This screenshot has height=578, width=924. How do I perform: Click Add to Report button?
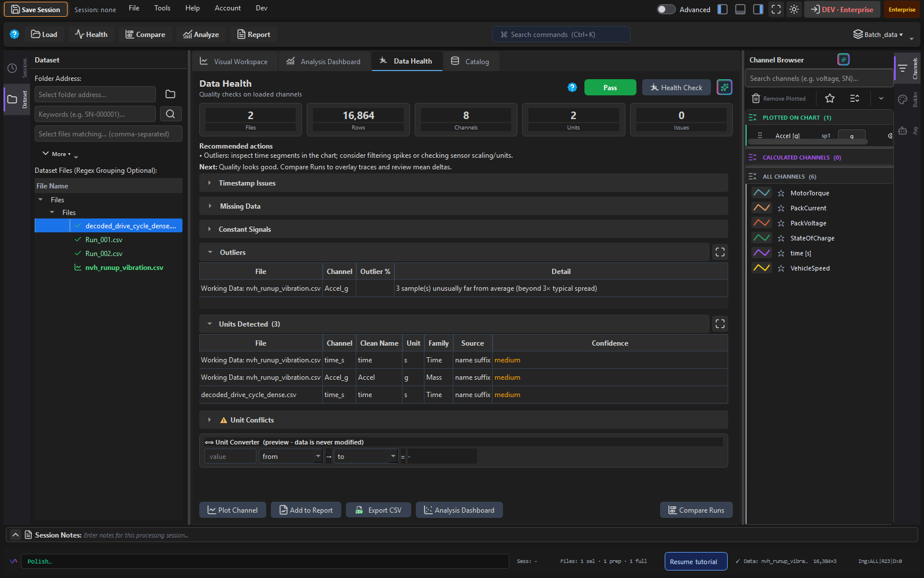click(x=306, y=510)
